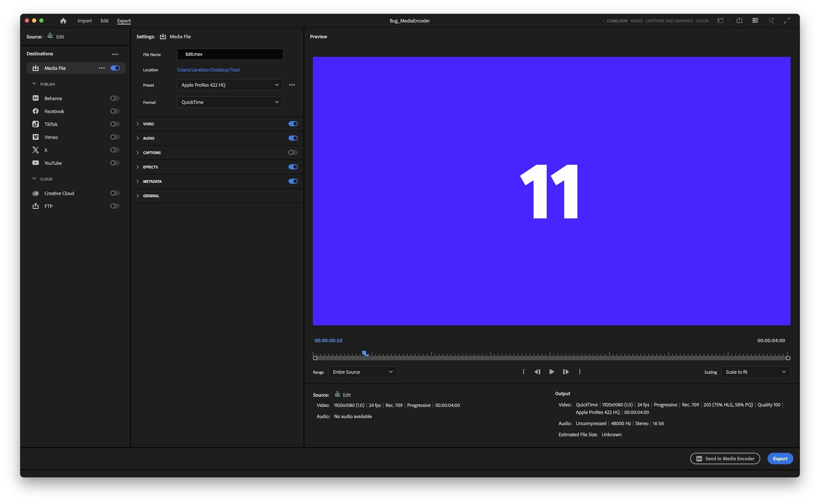Open the workspaces panel icon
The height and width of the screenshot is (504, 820).
point(720,20)
